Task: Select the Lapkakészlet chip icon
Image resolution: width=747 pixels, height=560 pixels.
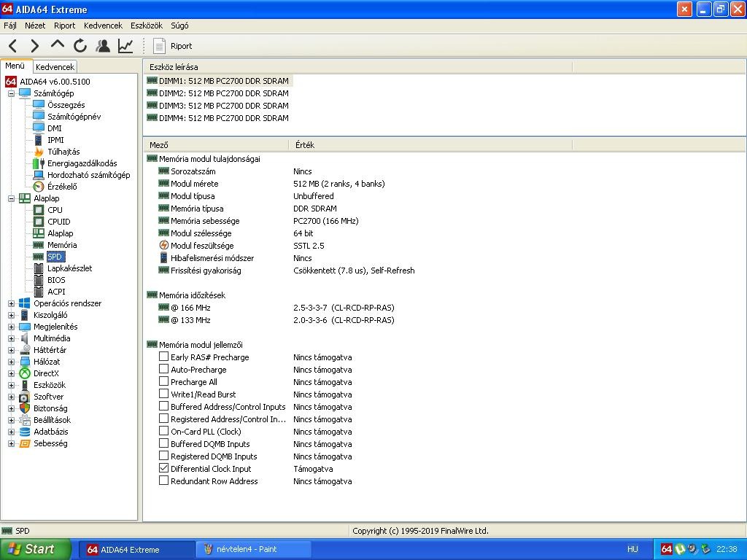Action: 39,268
